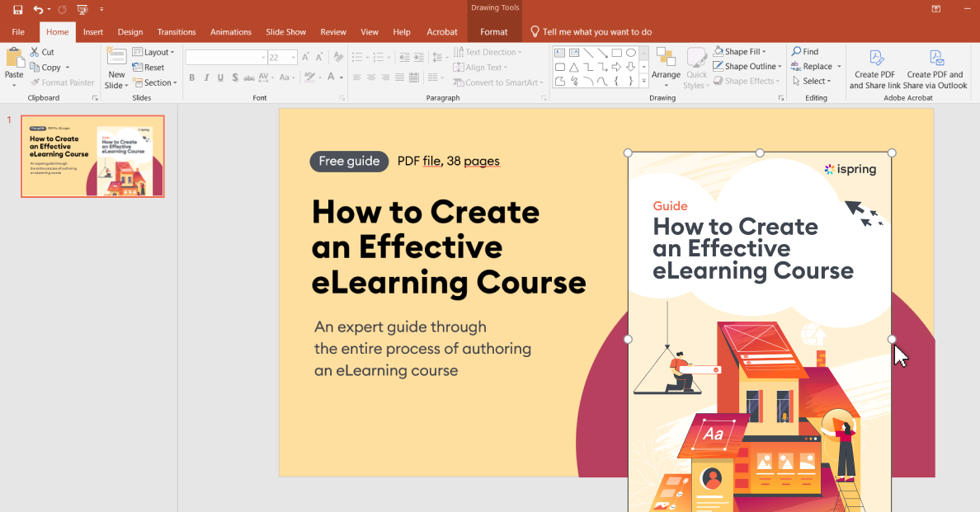Click the Undo arrow icon
The image size is (980, 512).
tap(38, 9)
